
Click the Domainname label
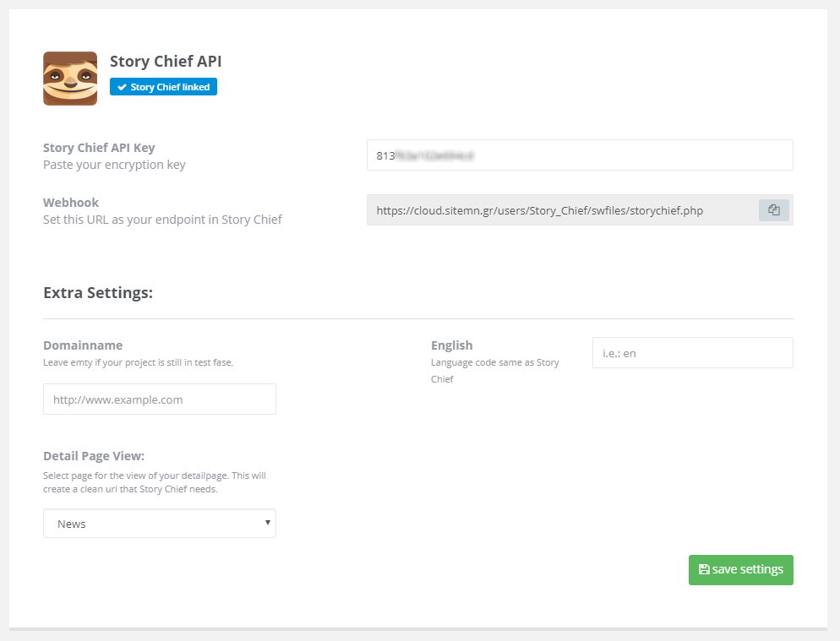83,345
